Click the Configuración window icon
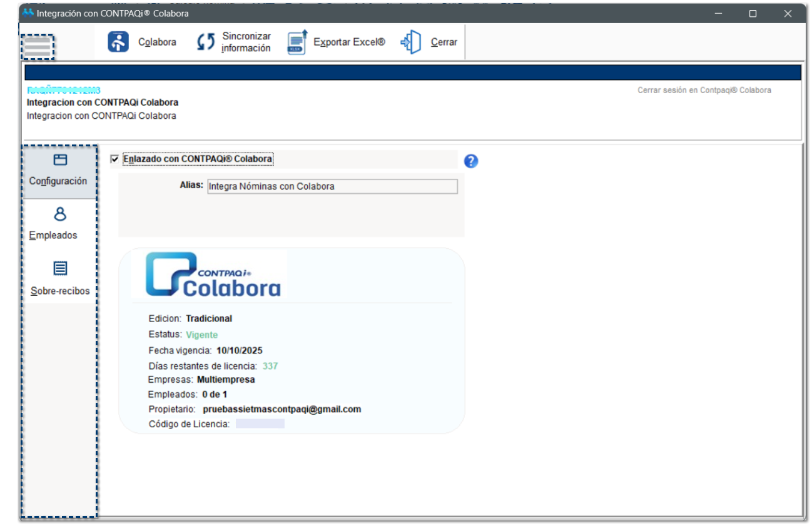Image resolution: width=812 pixels, height=526 pixels. click(x=60, y=160)
